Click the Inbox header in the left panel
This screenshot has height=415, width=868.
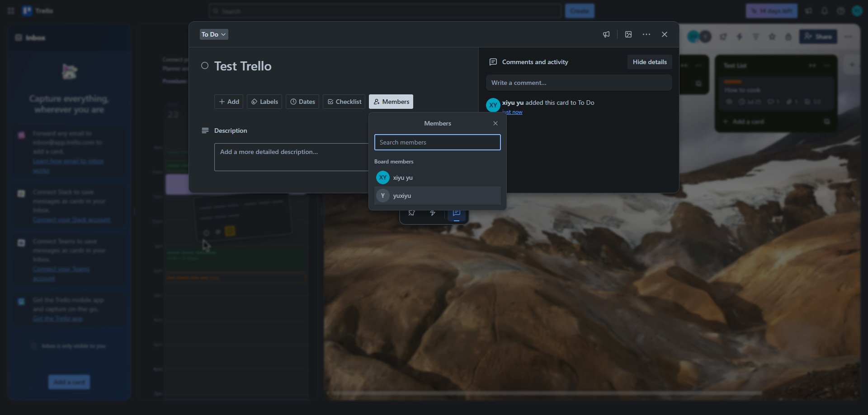pos(35,37)
